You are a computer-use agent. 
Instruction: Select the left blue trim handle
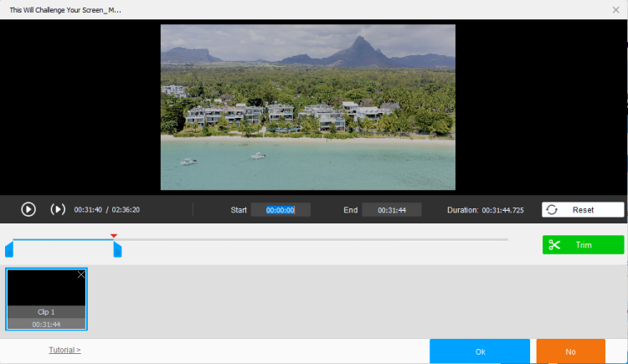click(x=8, y=249)
